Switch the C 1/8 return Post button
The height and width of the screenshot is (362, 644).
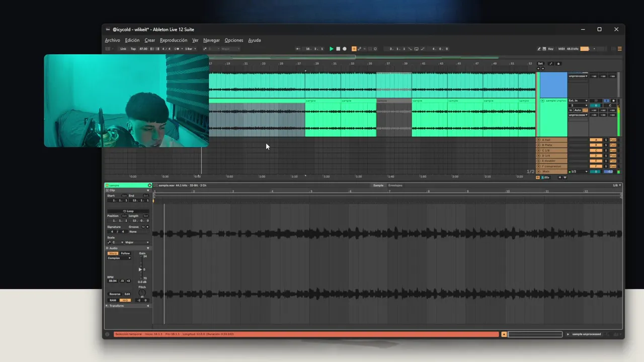click(613, 150)
